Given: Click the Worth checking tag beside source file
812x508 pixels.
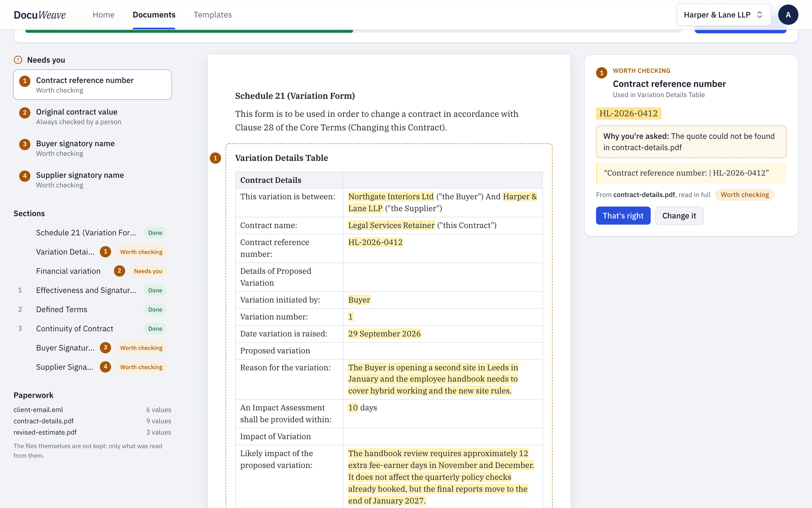Looking at the screenshot, I should 744,195.
